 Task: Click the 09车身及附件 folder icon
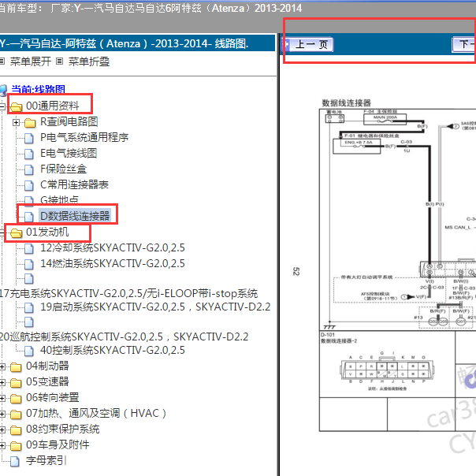pyautogui.click(x=16, y=446)
